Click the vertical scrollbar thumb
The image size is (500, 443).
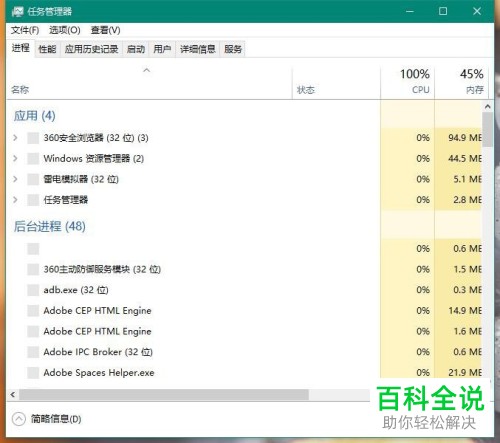[488, 130]
